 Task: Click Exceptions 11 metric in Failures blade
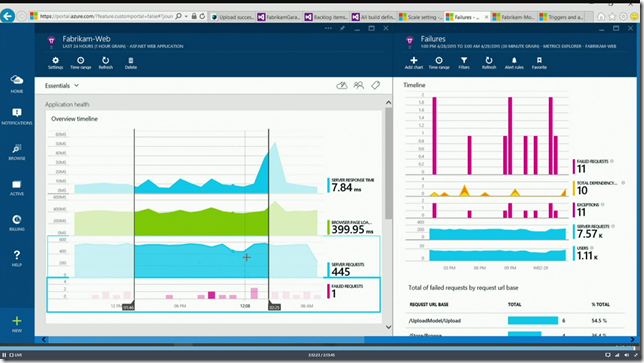(588, 209)
